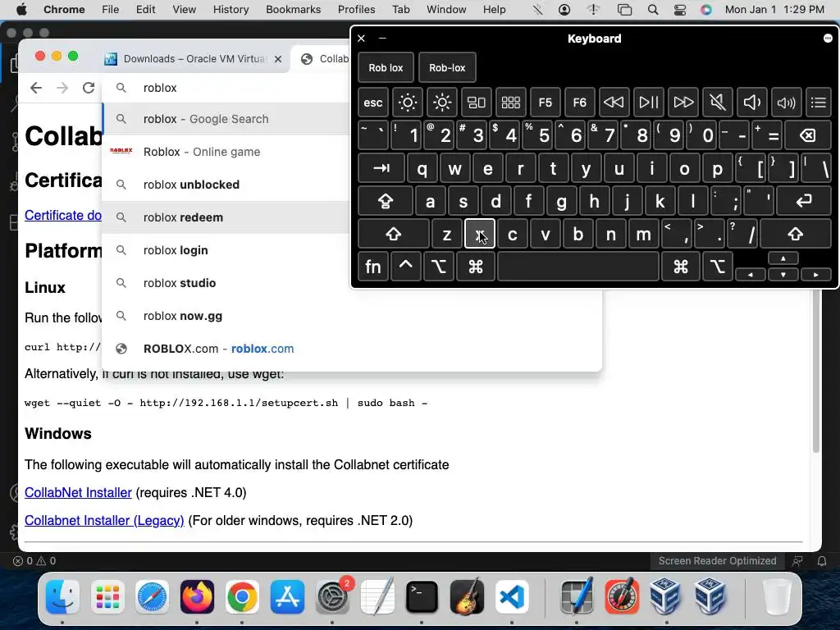840x630 pixels.
Task: Open Launchpad via the grid key
Action: (x=510, y=103)
